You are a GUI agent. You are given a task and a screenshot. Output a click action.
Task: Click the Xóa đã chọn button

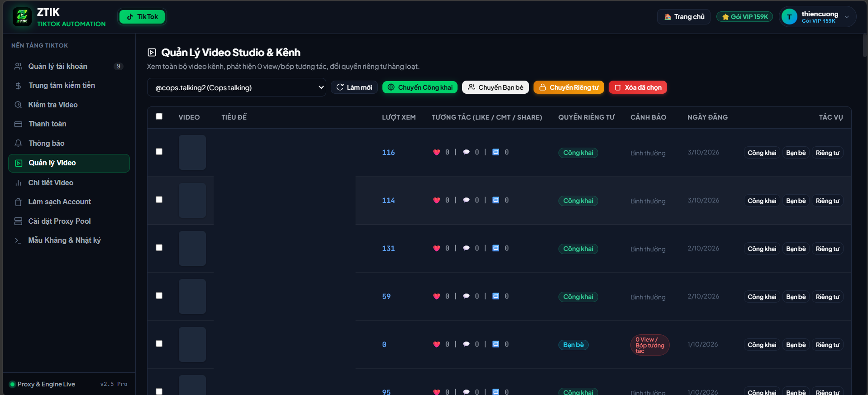coord(637,87)
